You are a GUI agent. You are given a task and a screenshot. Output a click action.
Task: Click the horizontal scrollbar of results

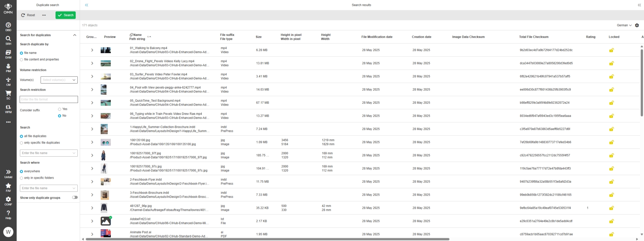(267, 239)
